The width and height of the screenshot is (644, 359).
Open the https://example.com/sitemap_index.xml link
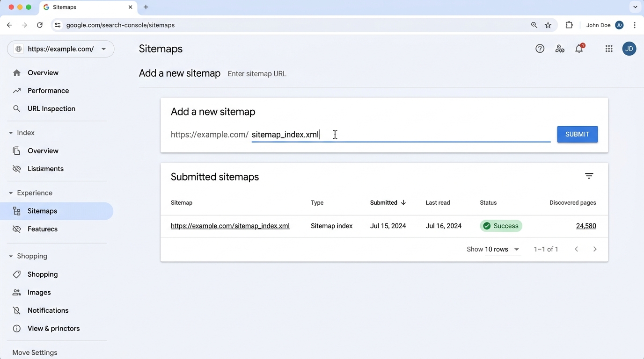(230, 226)
